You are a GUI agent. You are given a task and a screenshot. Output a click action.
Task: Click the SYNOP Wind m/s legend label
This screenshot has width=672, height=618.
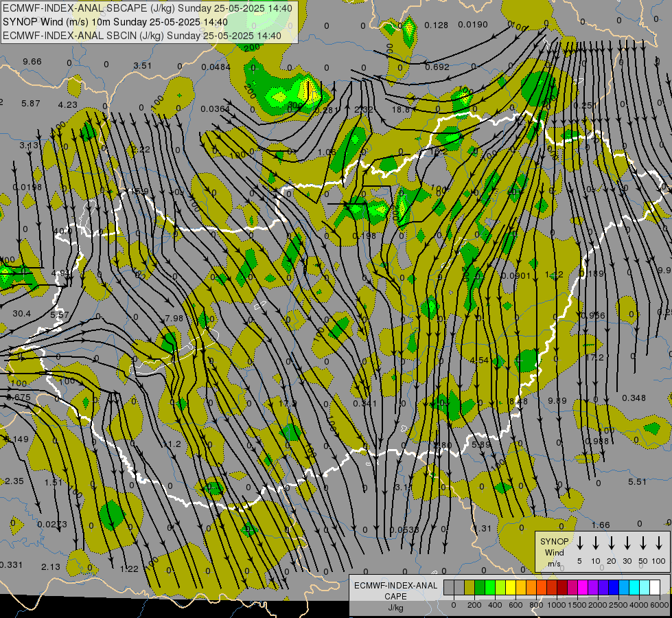554,552
